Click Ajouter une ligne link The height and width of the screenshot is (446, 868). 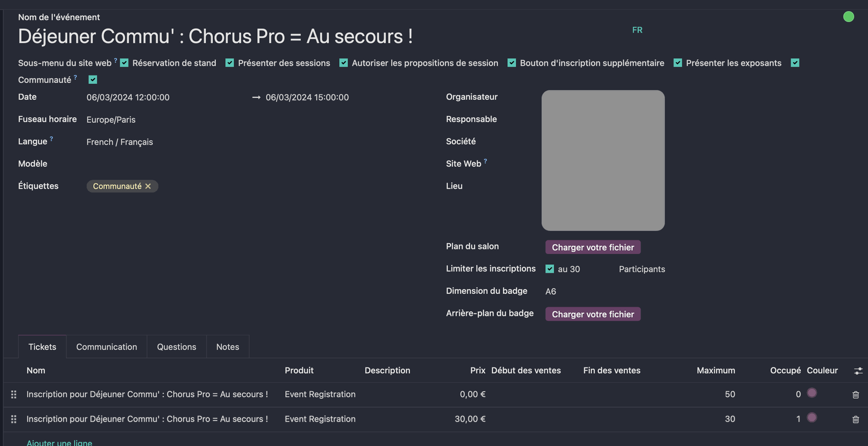59,442
